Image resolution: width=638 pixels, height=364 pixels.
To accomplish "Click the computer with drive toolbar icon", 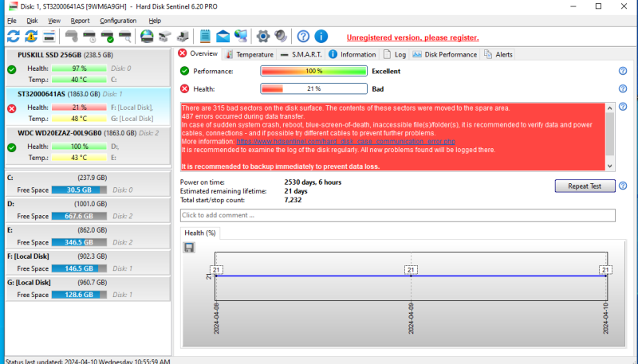I will click(183, 37).
